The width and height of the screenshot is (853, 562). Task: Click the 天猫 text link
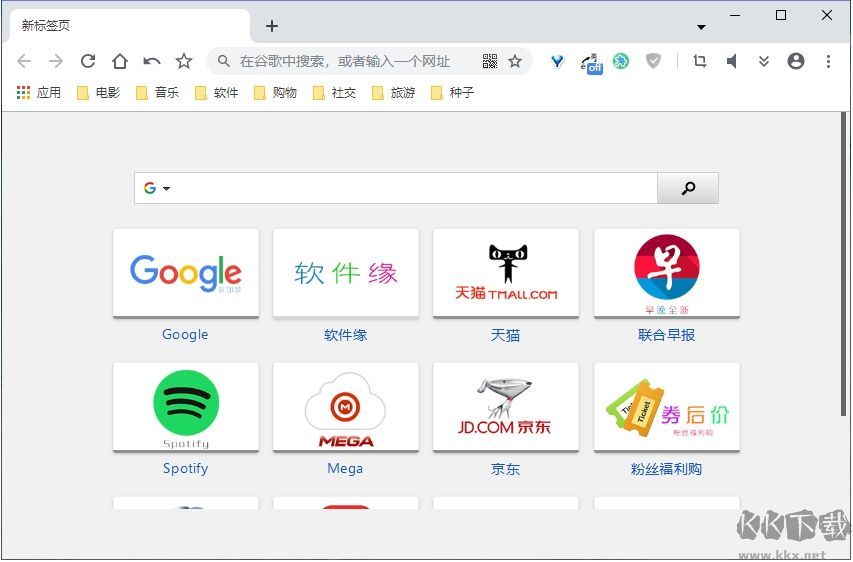point(505,335)
